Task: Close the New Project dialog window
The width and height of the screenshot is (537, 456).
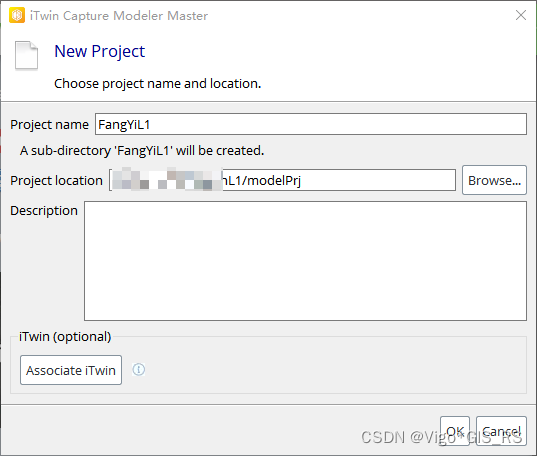Action: click(521, 15)
